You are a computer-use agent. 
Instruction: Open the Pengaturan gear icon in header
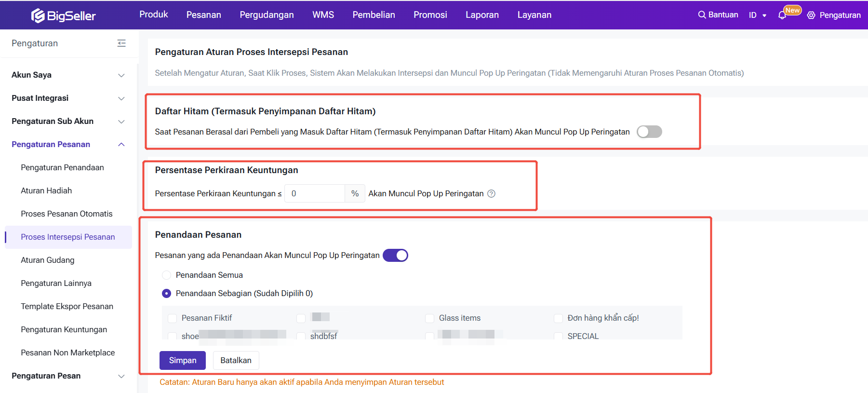pyautogui.click(x=811, y=15)
